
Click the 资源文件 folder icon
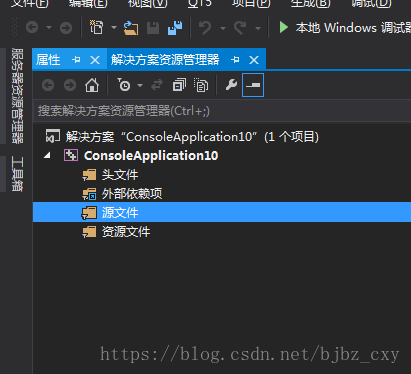pos(89,232)
